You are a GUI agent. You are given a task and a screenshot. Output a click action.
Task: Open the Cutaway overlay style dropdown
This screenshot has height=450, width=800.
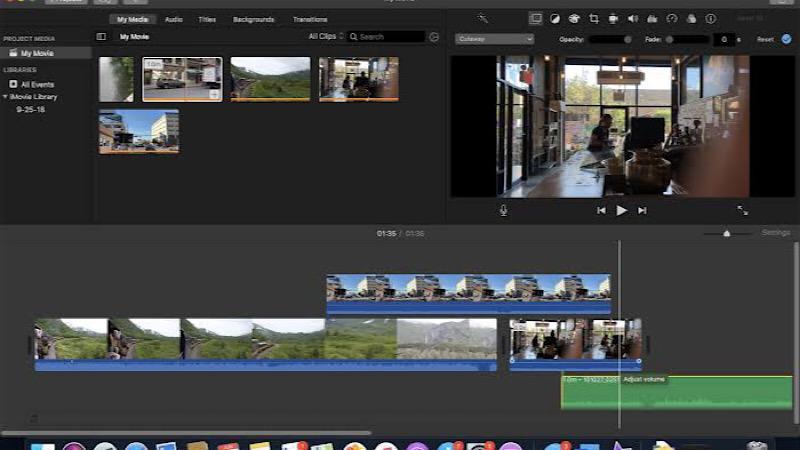coord(494,39)
